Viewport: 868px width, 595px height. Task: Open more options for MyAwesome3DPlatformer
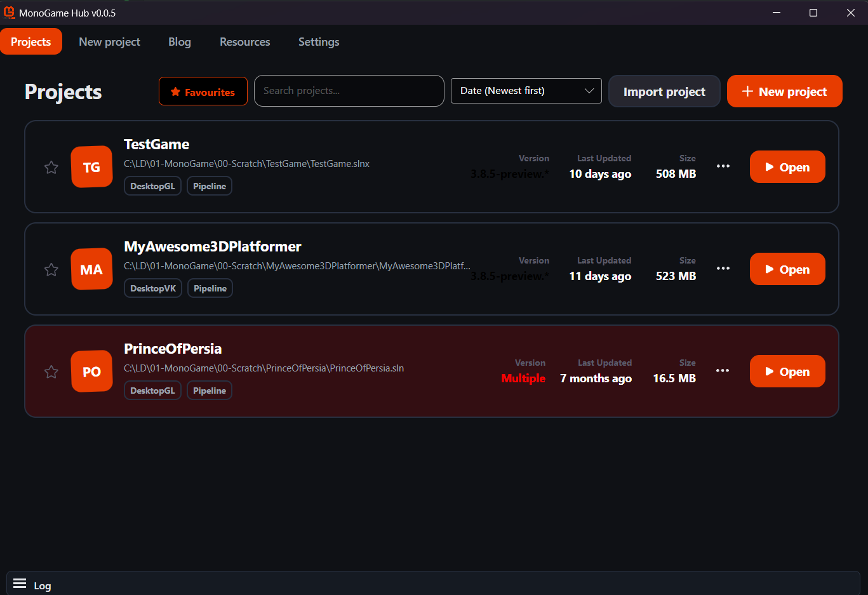tap(723, 269)
